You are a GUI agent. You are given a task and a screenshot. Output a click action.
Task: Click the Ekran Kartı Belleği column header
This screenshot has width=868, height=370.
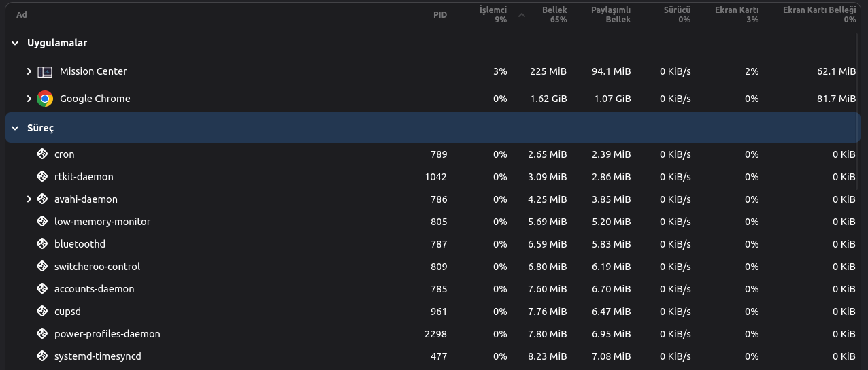coord(819,15)
